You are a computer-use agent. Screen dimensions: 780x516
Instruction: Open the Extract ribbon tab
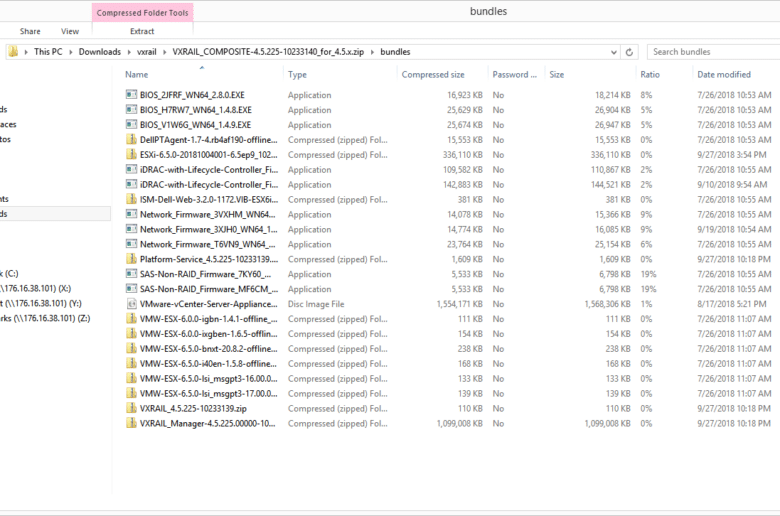[142, 31]
